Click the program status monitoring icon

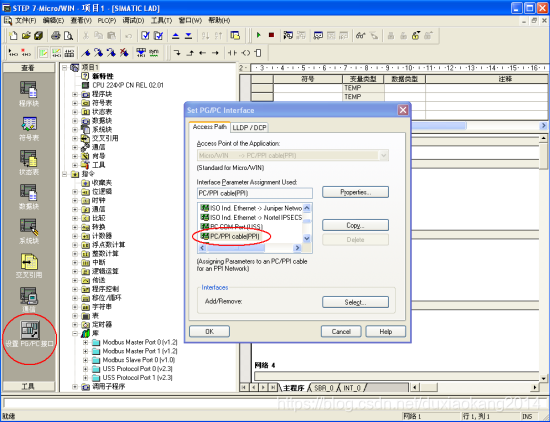pos(288,35)
